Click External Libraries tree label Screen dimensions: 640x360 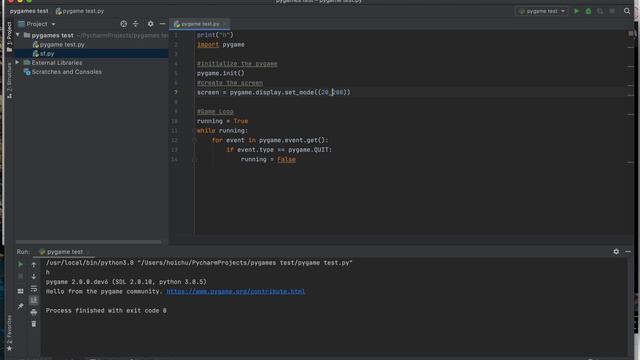[57, 63]
